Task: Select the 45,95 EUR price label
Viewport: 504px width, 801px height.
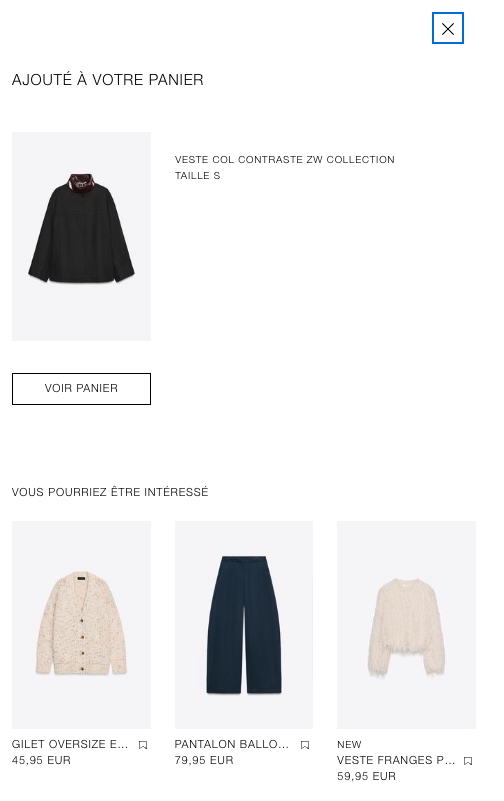Action: 41,760
